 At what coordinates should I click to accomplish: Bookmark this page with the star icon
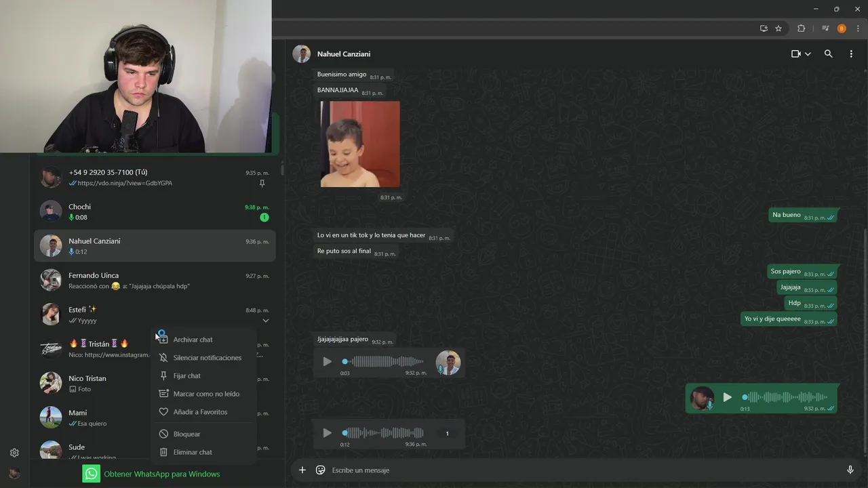[778, 28]
